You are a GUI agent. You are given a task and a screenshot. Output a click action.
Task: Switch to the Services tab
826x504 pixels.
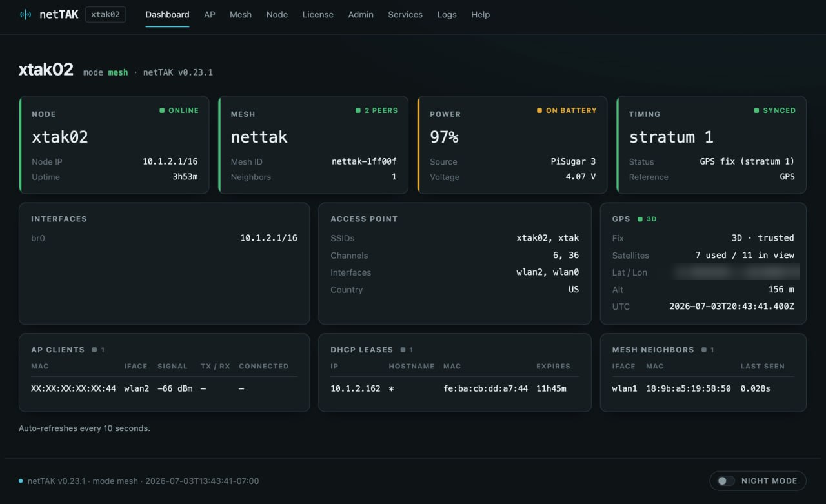pyautogui.click(x=405, y=14)
